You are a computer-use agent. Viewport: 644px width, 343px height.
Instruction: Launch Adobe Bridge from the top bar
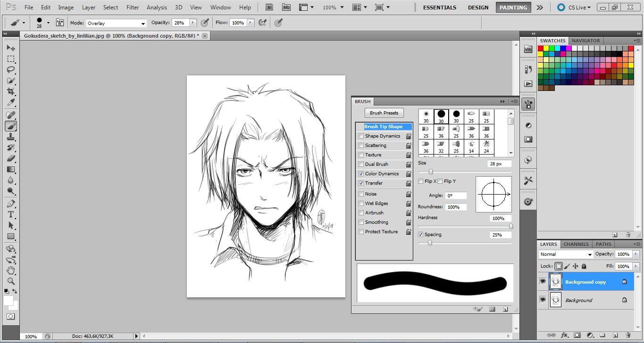[269, 7]
